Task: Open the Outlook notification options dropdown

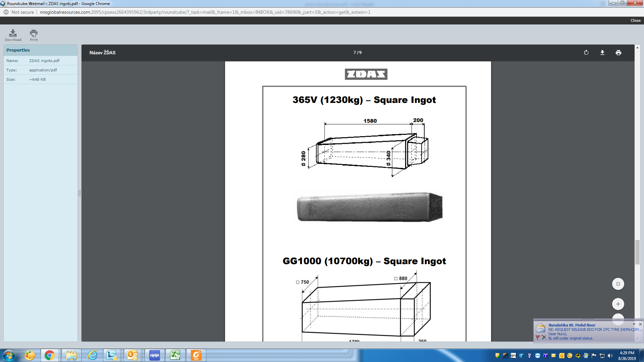Action: [x=634, y=324]
